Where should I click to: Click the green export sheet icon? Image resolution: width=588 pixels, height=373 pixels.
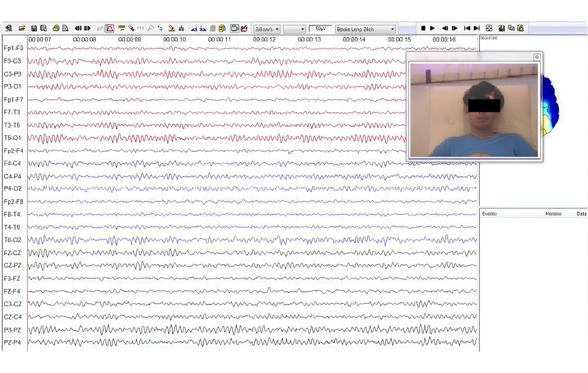(520, 28)
